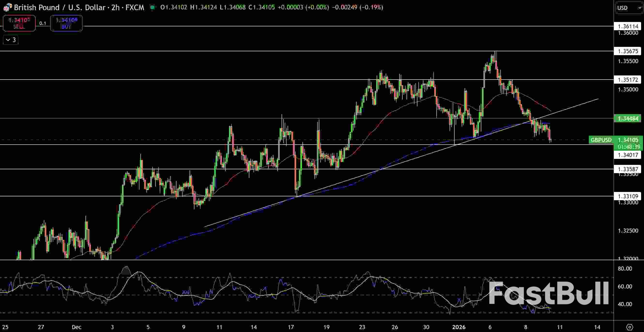Open the USD currency dropdown

[x=629, y=8]
